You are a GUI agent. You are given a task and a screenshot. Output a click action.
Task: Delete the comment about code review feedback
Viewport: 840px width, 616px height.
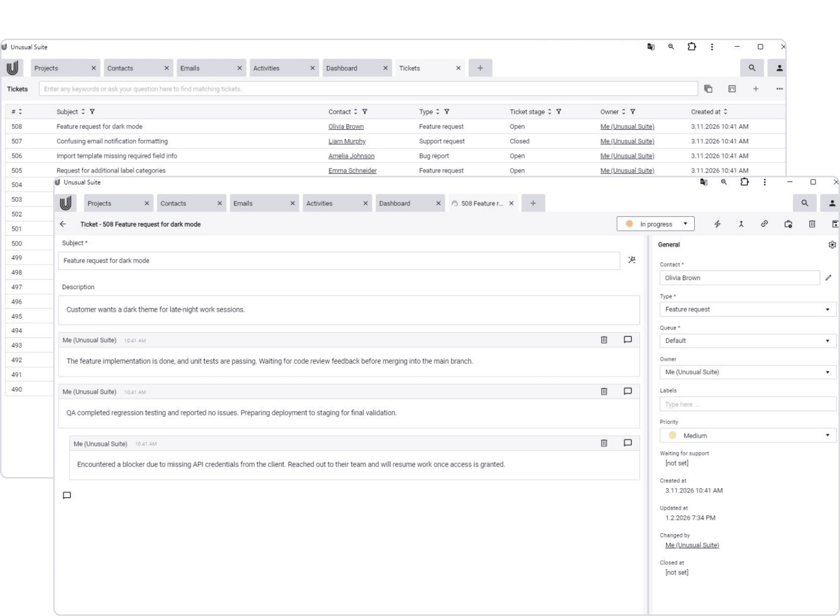[604, 340]
